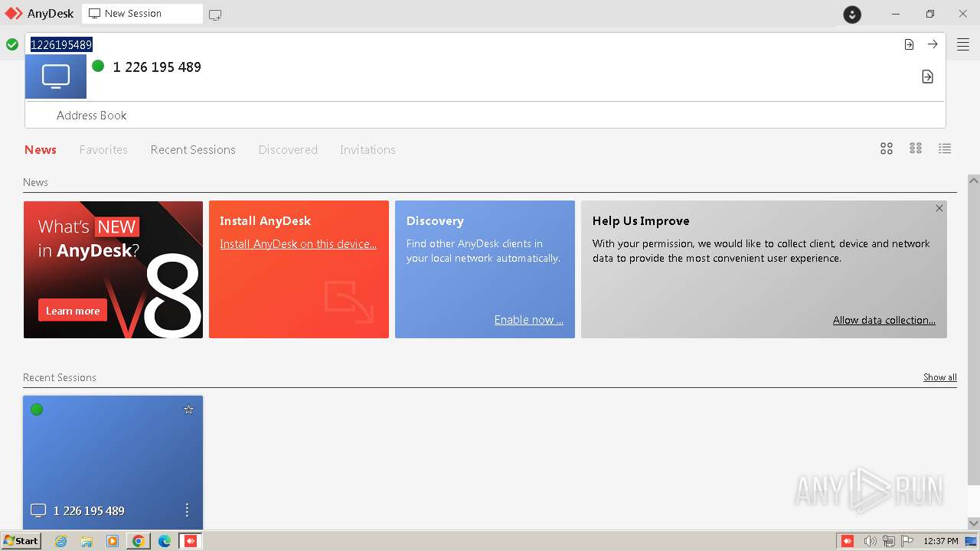980x551 pixels.
Task: Switch to large tiles view
Action: pos(887,148)
